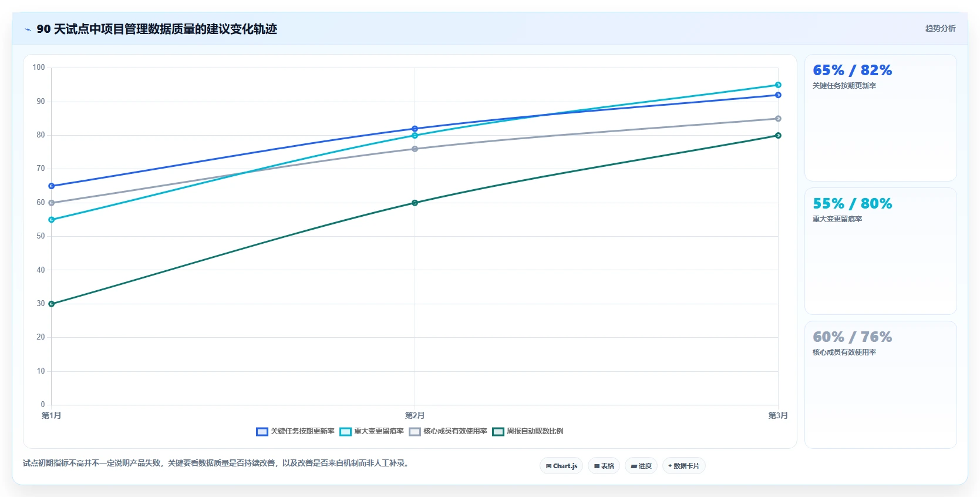The height and width of the screenshot is (497, 980).
Task: Select the cyan 第2月 data point at 80
Action: [415, 136]
